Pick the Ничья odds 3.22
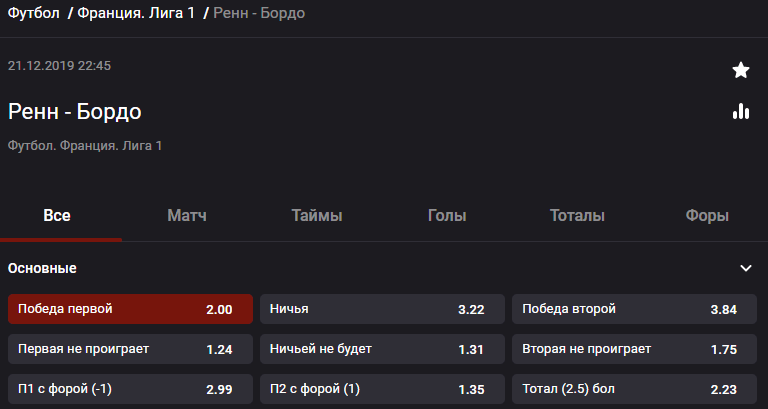 pos(382,309)
